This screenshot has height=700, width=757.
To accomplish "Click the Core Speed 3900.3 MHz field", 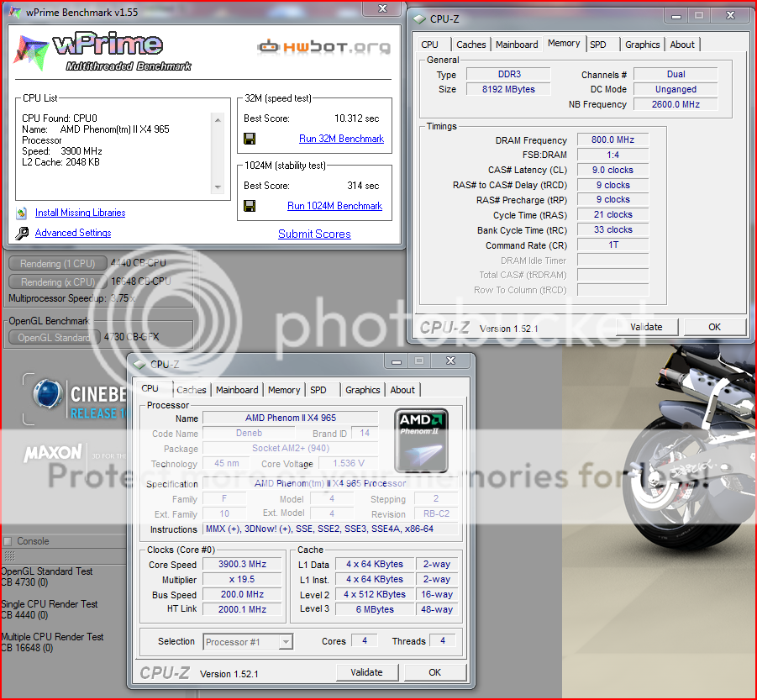I will pyautogui.click(x=242, y=564).
